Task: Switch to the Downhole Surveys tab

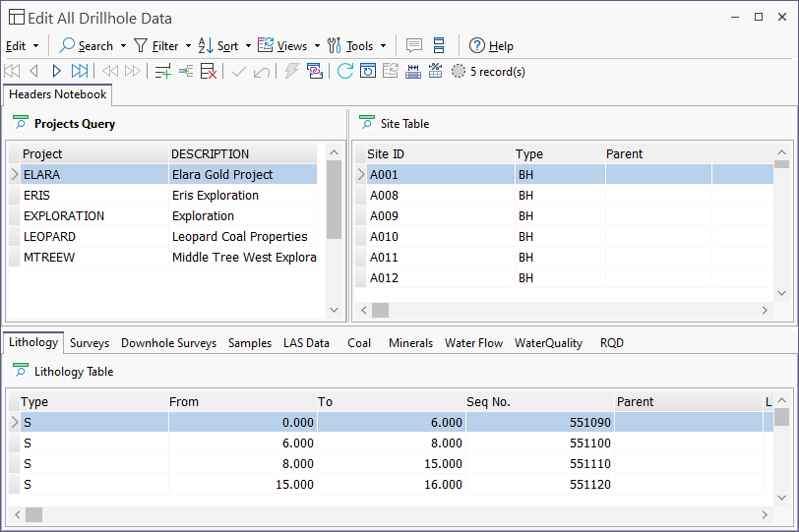Action: click(x=168, y=343)
